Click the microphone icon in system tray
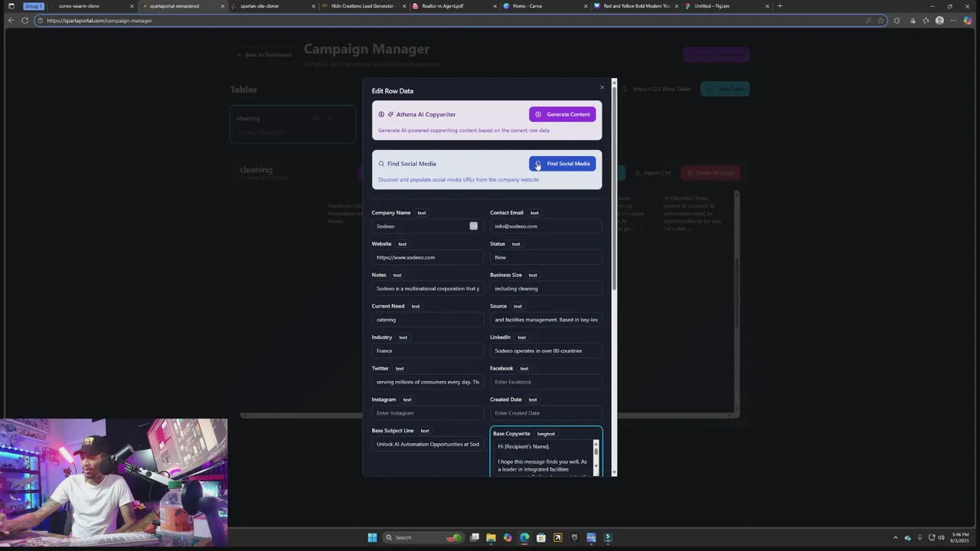This screenshot has width=980, height=551. (x=920, y=537)
